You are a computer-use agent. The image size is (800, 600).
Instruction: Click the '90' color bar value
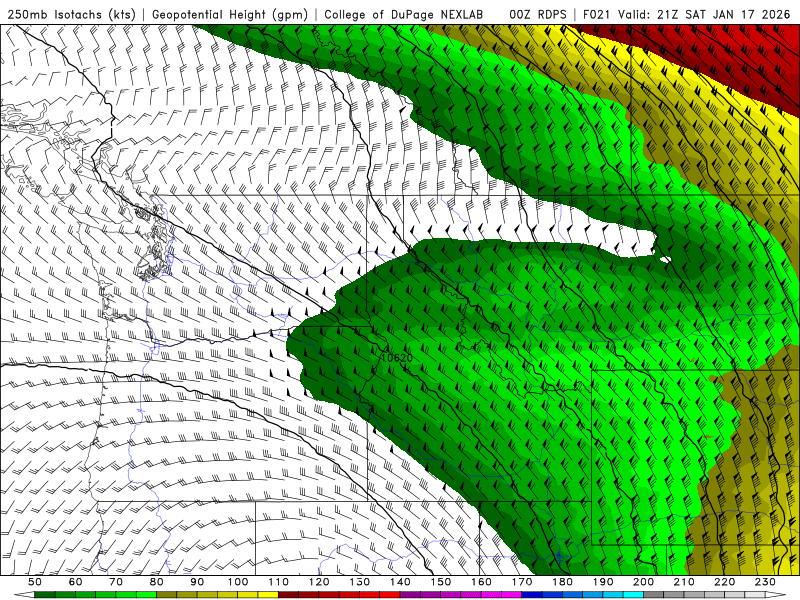click(x=197, y=582)
